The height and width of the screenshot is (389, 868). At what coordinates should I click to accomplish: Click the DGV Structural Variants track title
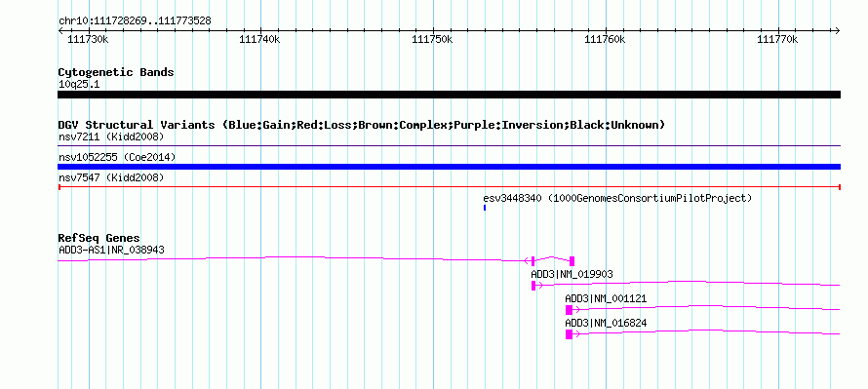[362, 125]
